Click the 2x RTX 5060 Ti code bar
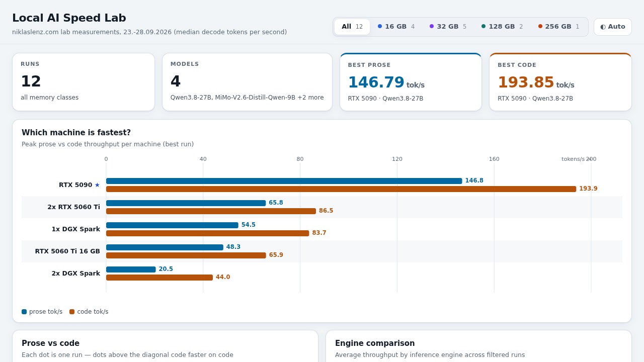 tap(211, 211)
